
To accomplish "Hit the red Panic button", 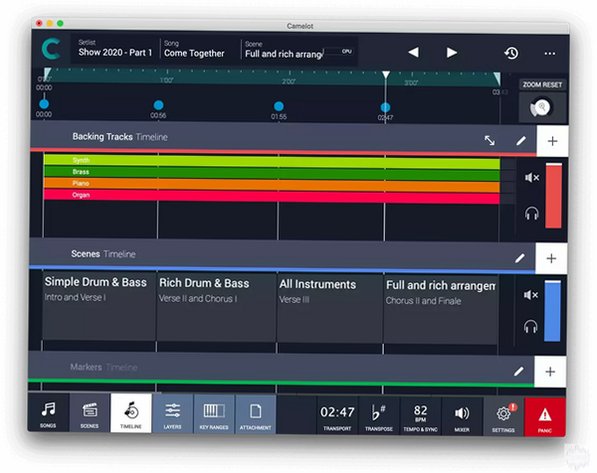I will pos(545,418).
